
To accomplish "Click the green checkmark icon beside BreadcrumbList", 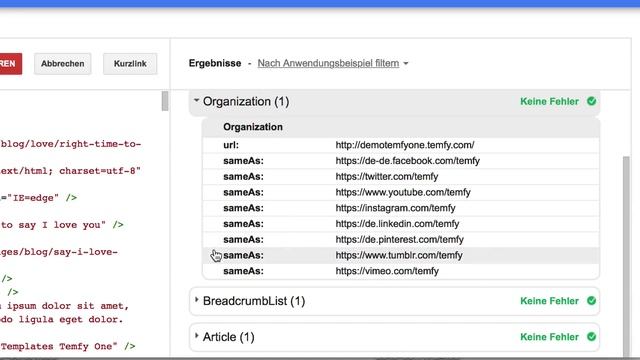I will click(591, 301).
